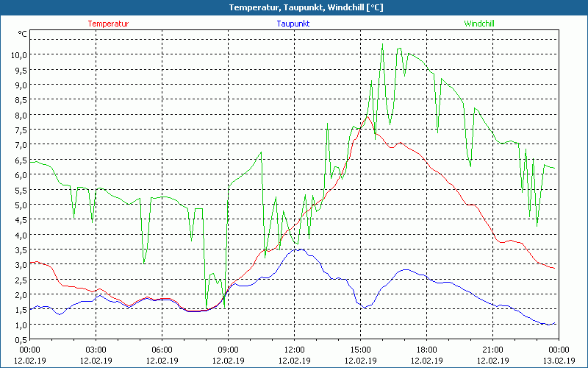Click the 7,5 value on y-axis
This screenshot has height=368, width=588.
18,130
